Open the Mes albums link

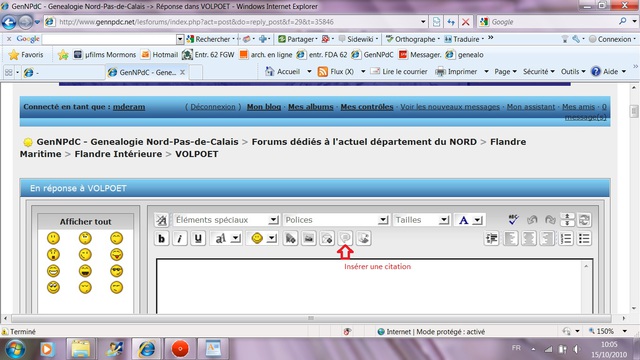pos(311,107)
